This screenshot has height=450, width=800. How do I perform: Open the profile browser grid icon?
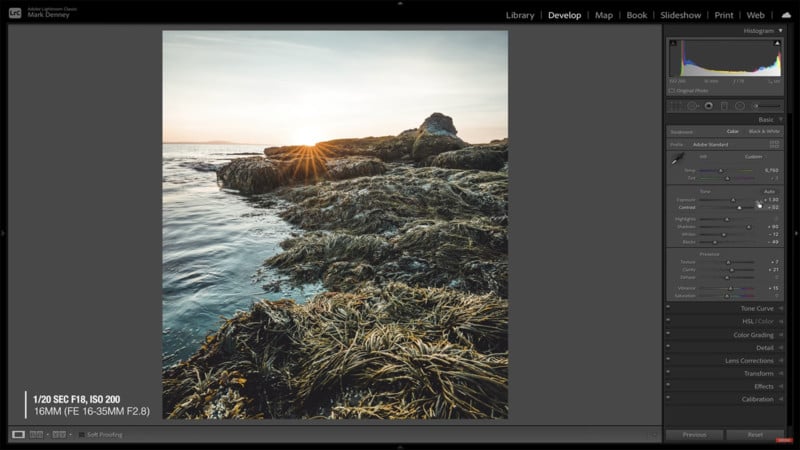(774, 144)
